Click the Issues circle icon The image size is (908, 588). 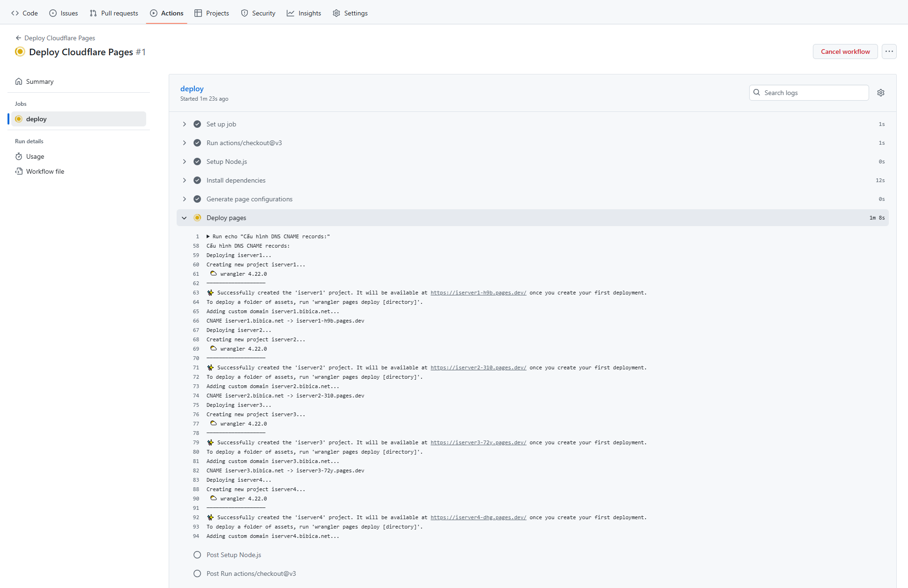pos(53,13)
